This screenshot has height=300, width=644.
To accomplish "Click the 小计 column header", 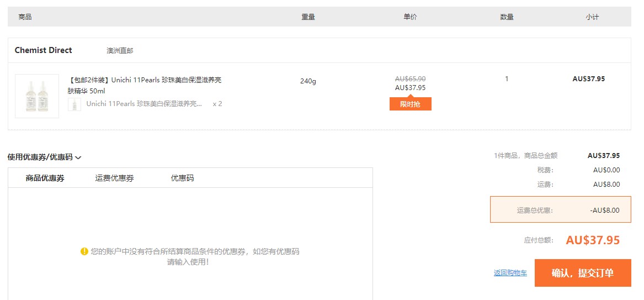I will point(592,17).
